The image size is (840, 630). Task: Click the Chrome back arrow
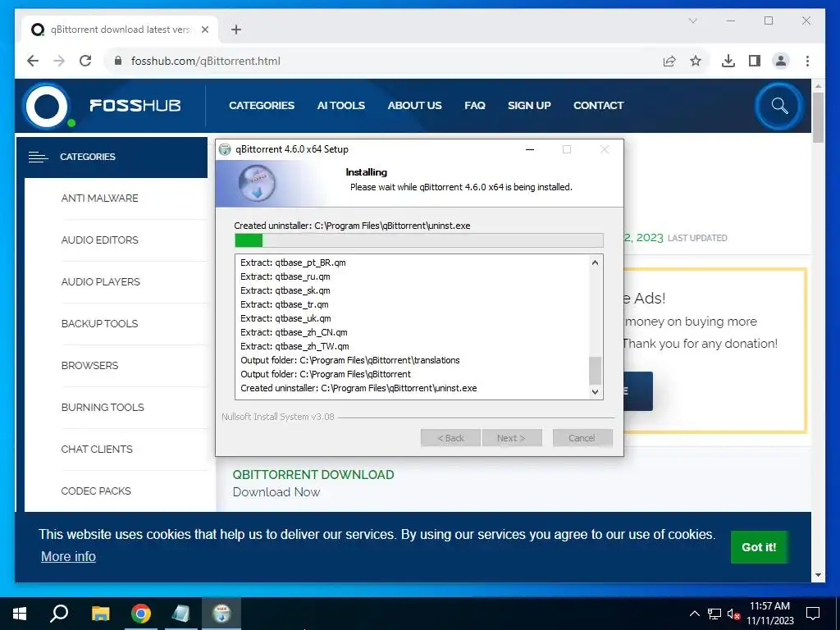(33, 61)
